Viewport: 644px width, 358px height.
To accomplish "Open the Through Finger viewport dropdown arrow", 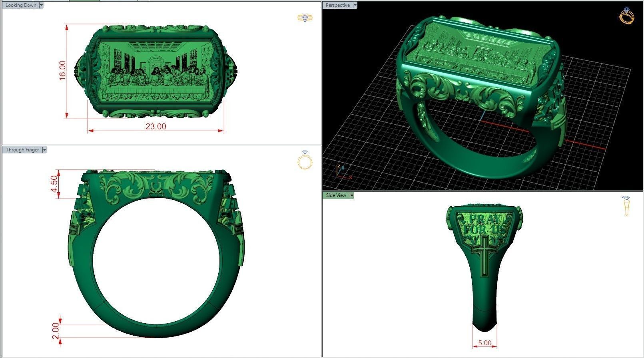I will [x=44, y=150].
